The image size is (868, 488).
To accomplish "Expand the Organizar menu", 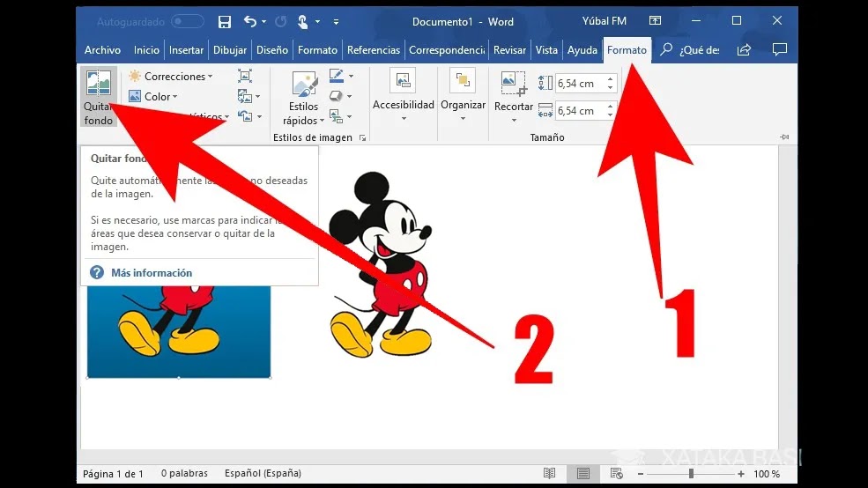I will (463, 95).
